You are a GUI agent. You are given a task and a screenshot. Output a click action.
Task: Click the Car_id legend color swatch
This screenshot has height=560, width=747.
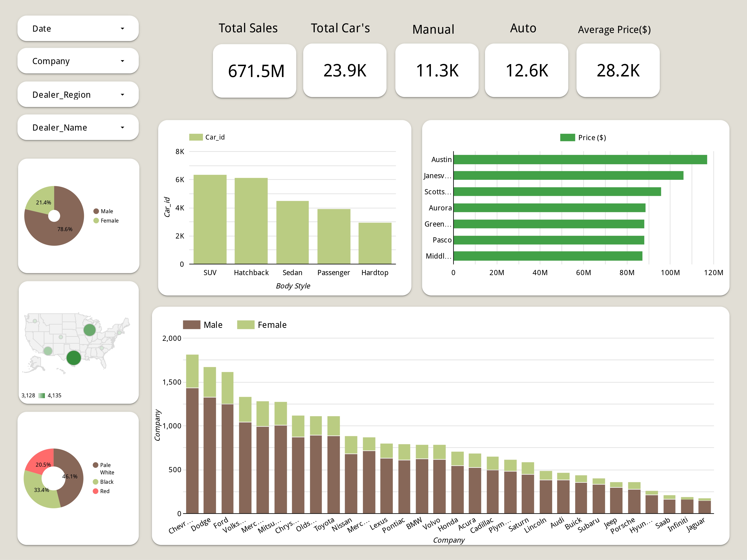196,137
